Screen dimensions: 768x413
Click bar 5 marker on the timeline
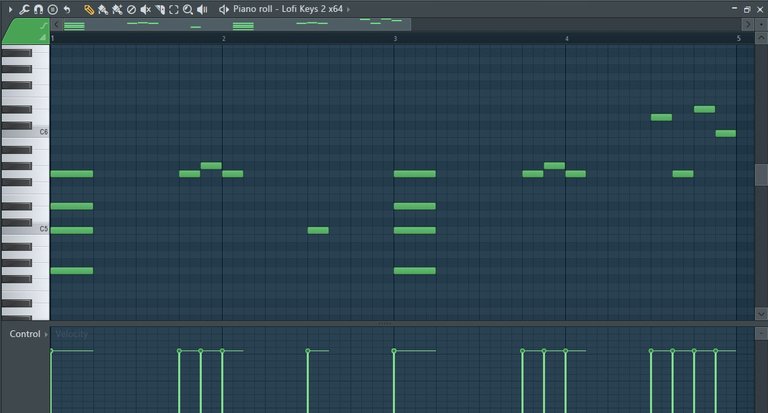739,38
